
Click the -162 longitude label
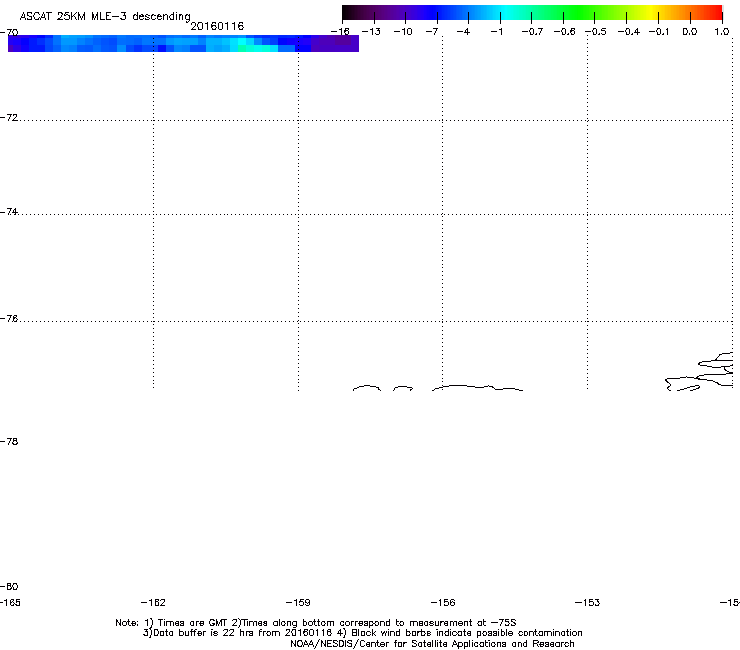(x=153, y=602)
